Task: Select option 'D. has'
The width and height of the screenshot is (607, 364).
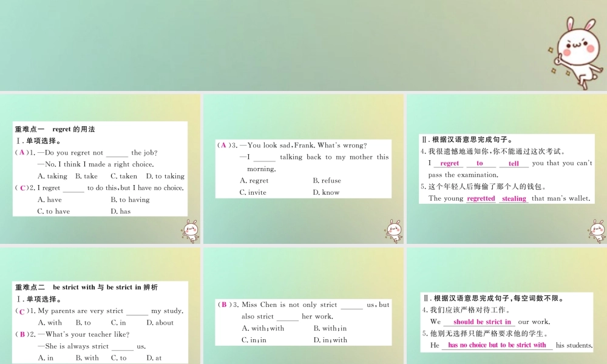Action: click(x=121, y=211)
